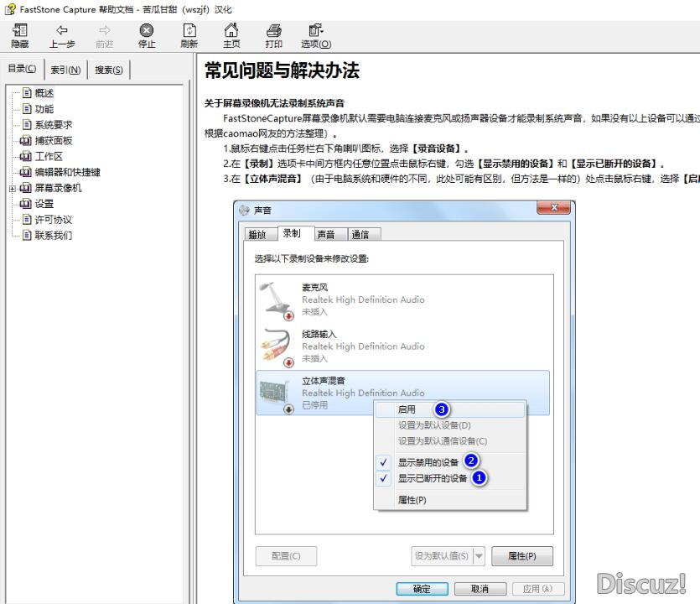The height and width of the screenshot is (604, 700).
Task: Toggle the 显示已断开的设备 checkmark item
Action: (x=432, y=478)
